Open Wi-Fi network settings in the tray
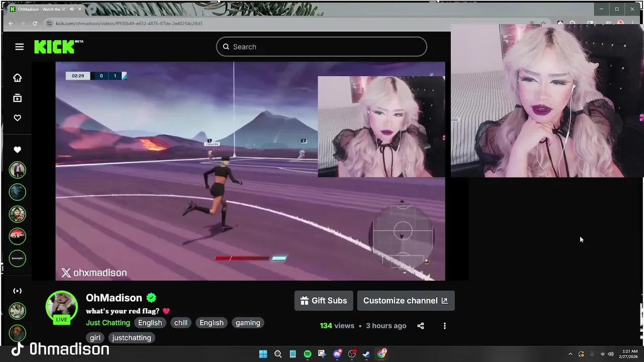644x362 pixels. tap(603, 354)
